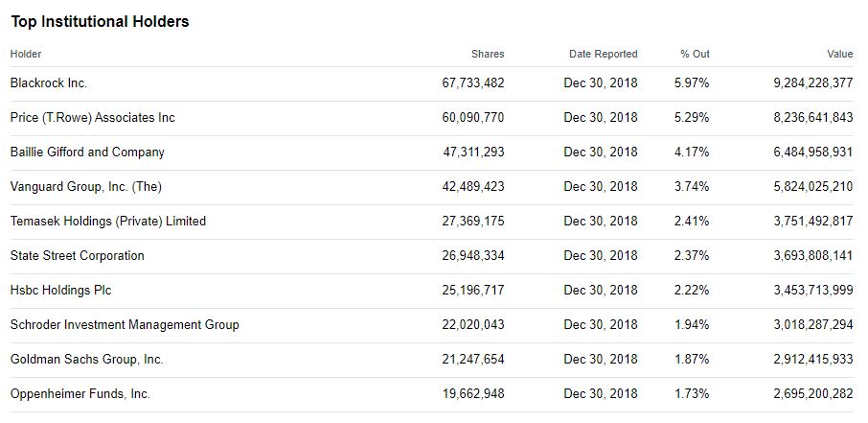Click State Street Corporation holder
Viewport: 868px width, 423px height.
pyautogui.click(x=78, y=256)
